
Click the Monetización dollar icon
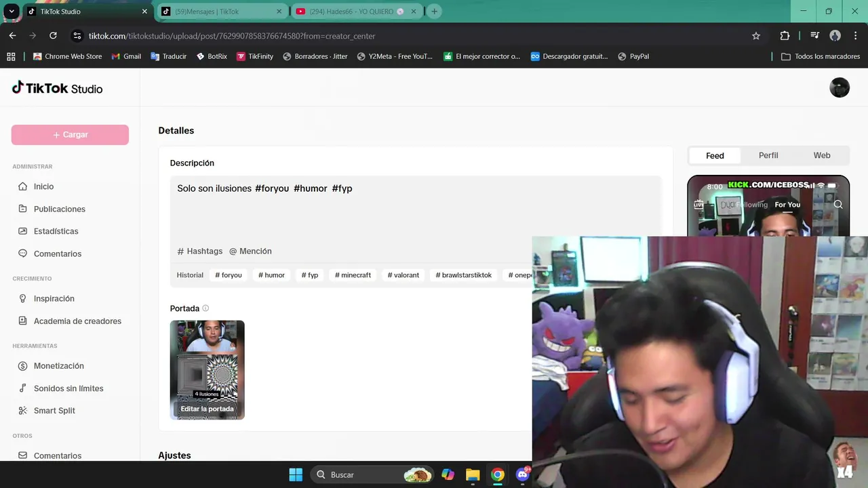pyautogui.click(x=23, y=365)
